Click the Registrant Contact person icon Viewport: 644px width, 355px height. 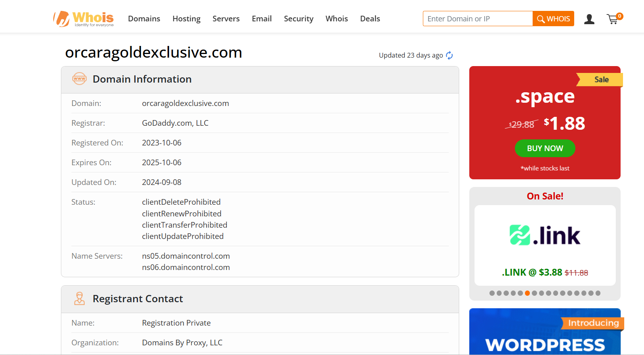[79, 299]
